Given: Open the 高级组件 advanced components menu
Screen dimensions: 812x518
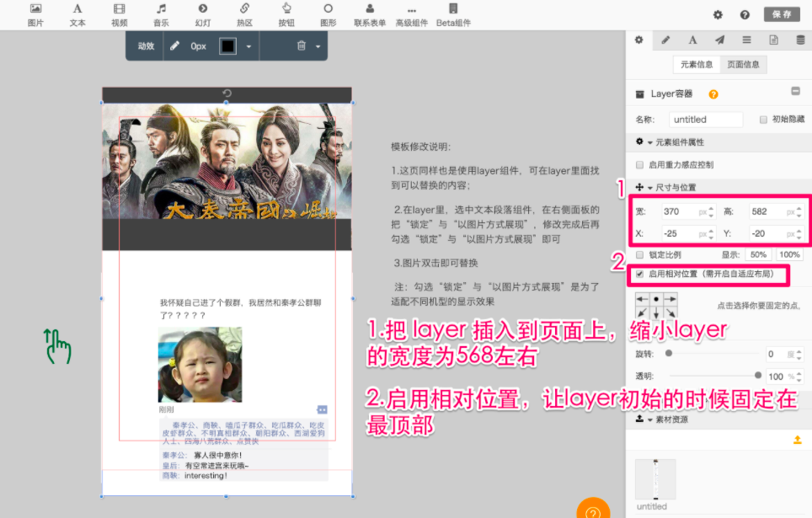Looking at the screenshot, I should [411, 14].
